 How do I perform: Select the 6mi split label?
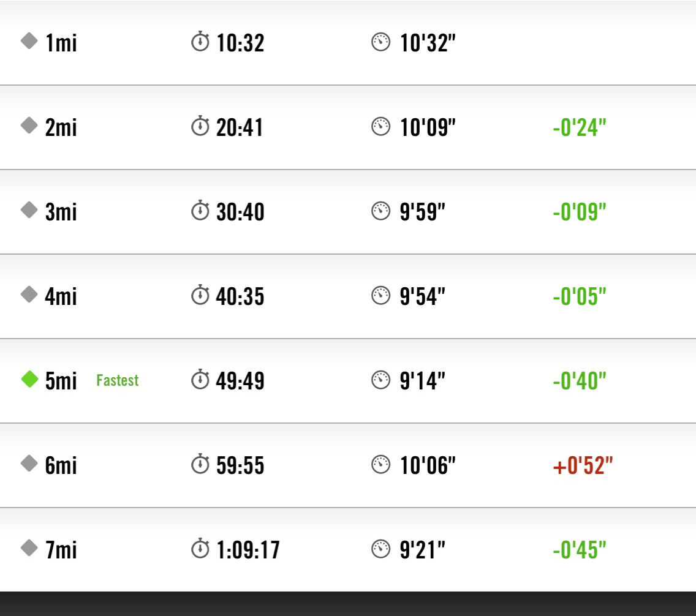[61, 465]
